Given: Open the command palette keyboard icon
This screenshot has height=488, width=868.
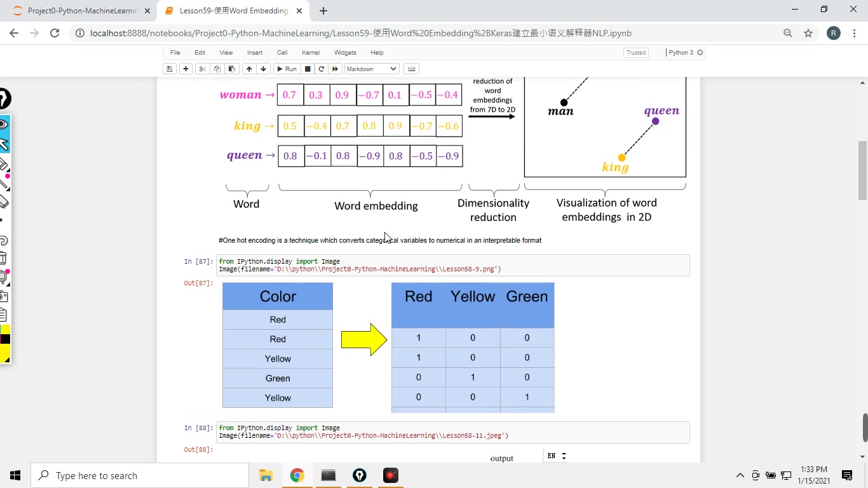Looking at the screenshot, I should (x=411, y=69).
